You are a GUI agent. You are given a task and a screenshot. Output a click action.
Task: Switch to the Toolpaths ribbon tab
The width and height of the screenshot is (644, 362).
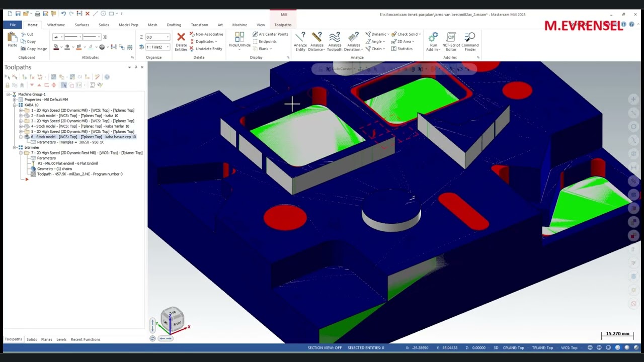(283, 25)
